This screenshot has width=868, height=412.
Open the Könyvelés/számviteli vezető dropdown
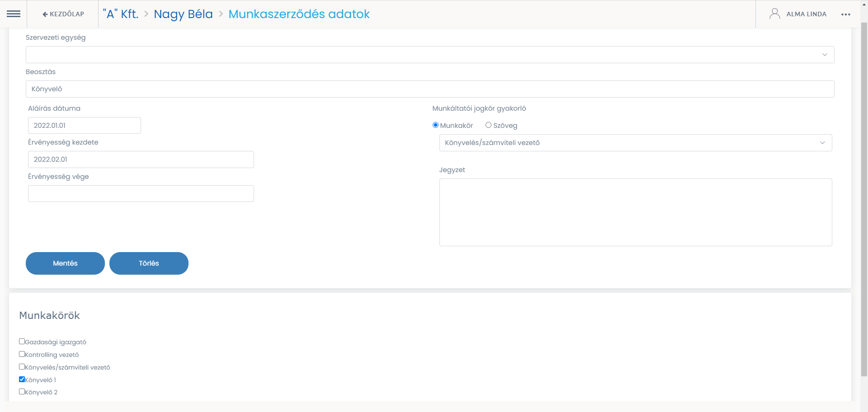click(635, 143)
